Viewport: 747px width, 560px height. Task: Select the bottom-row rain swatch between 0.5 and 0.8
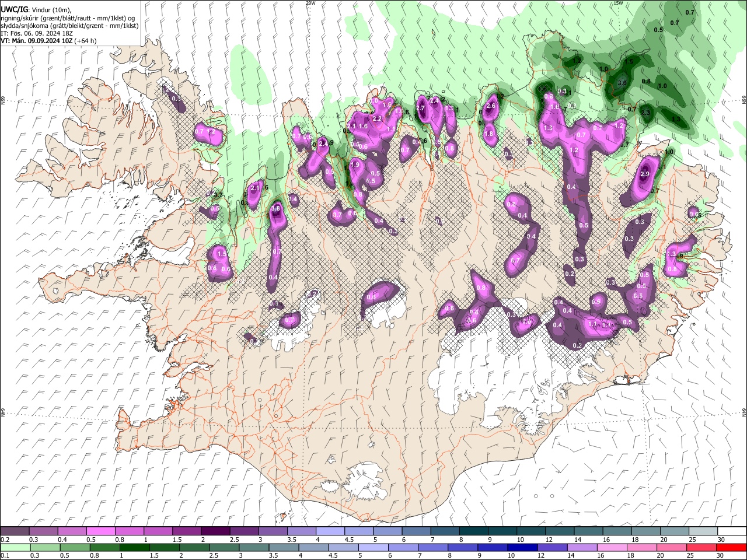click(75, 547)
